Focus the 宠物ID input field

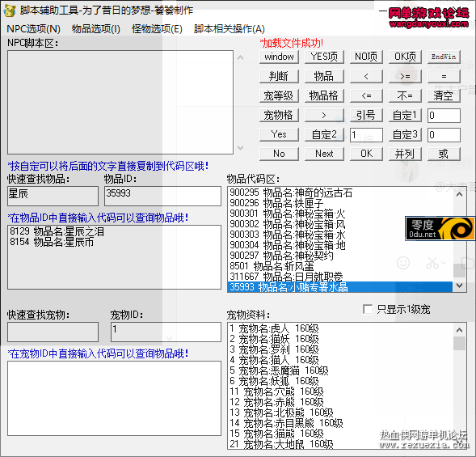(x=166, y=332)
